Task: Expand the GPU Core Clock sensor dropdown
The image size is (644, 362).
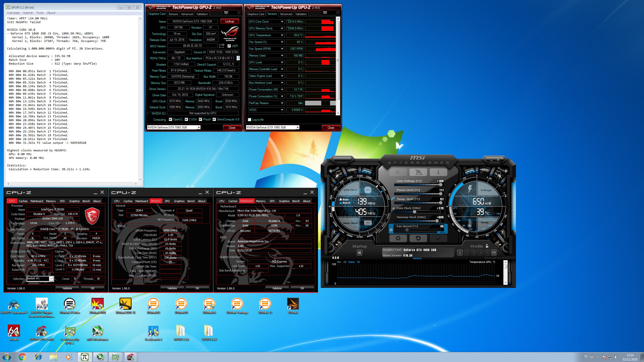Action: click(x=282, y=22)
